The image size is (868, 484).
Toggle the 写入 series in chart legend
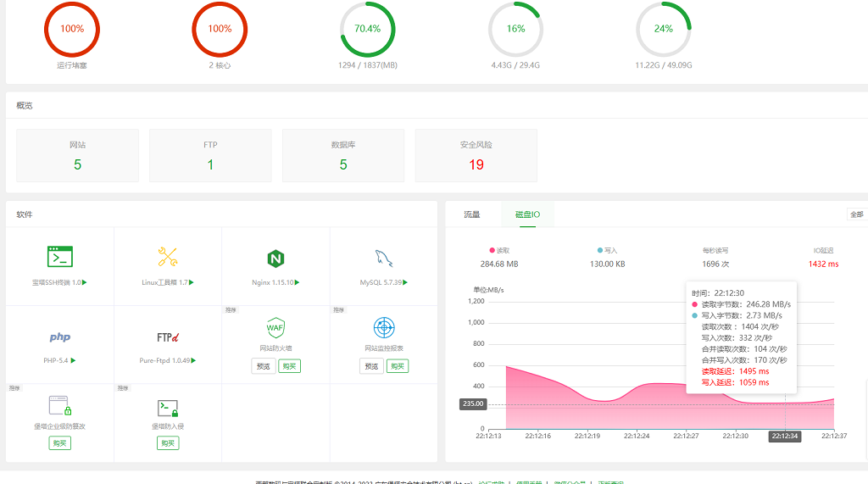(x=607, y=251)
